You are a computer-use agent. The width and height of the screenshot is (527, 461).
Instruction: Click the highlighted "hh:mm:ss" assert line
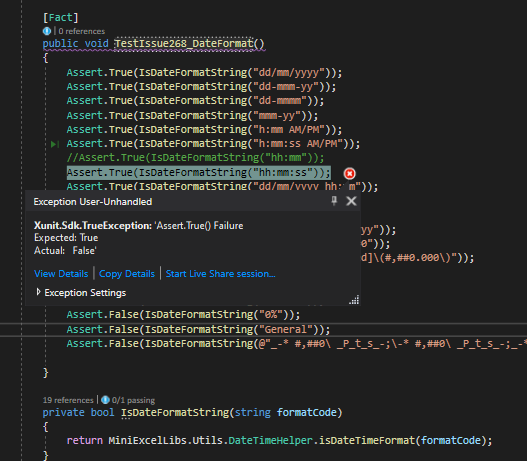(199, 173)
